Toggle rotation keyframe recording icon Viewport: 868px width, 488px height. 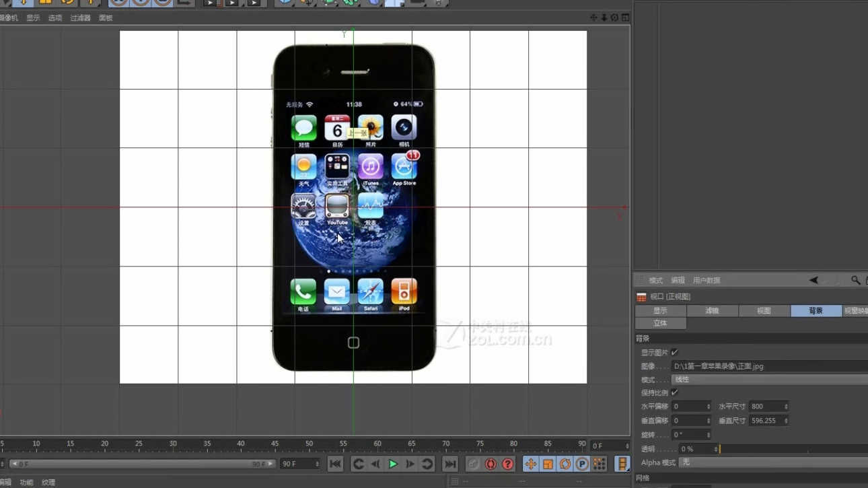[x=565, y=464]
